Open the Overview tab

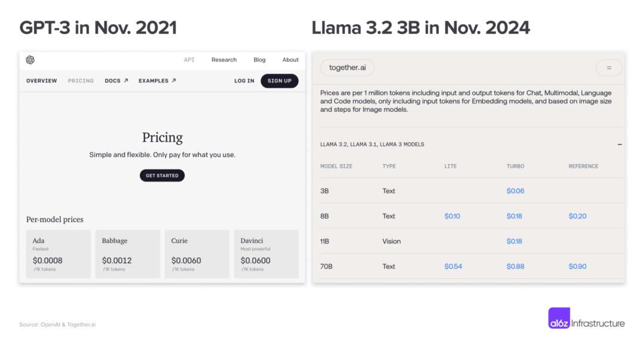pyautogui.click(x=42, y=81)
